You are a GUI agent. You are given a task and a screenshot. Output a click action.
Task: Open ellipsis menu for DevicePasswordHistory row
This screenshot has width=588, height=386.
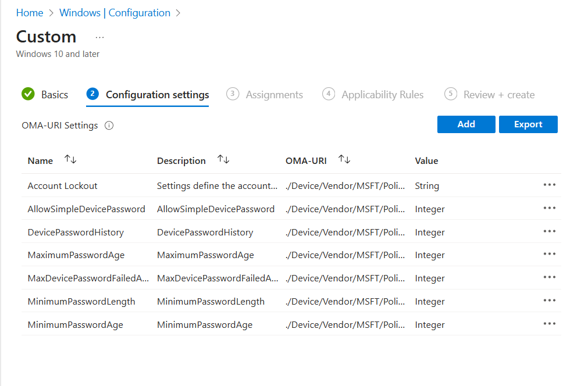pyautogui.click(x=549, y=231)
